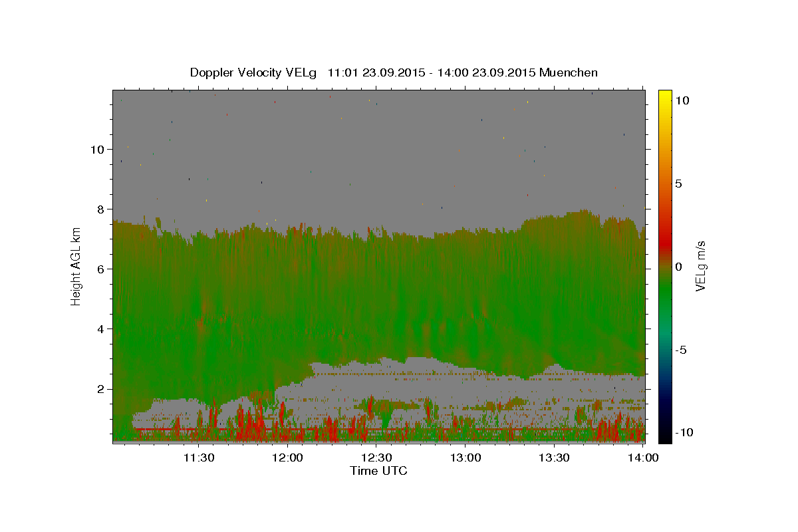Click the 13:00 time tick label
This screenshot has height=532, width=798.
[465, 458]
